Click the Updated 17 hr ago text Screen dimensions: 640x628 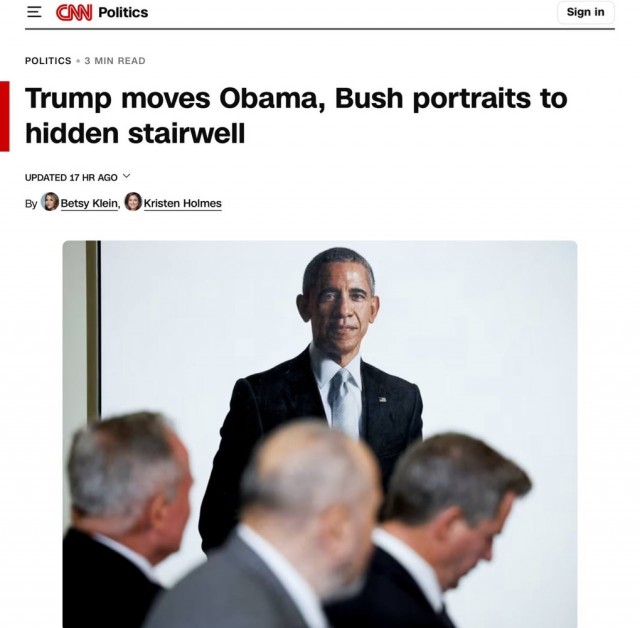point(71,178)
